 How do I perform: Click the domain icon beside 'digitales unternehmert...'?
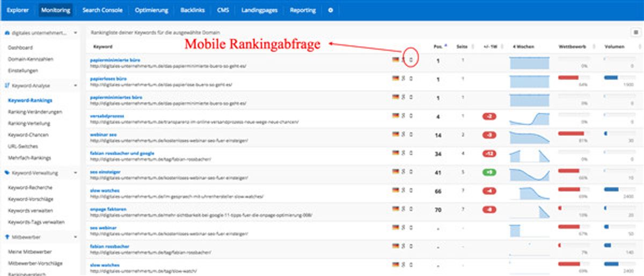pos(7,33)
